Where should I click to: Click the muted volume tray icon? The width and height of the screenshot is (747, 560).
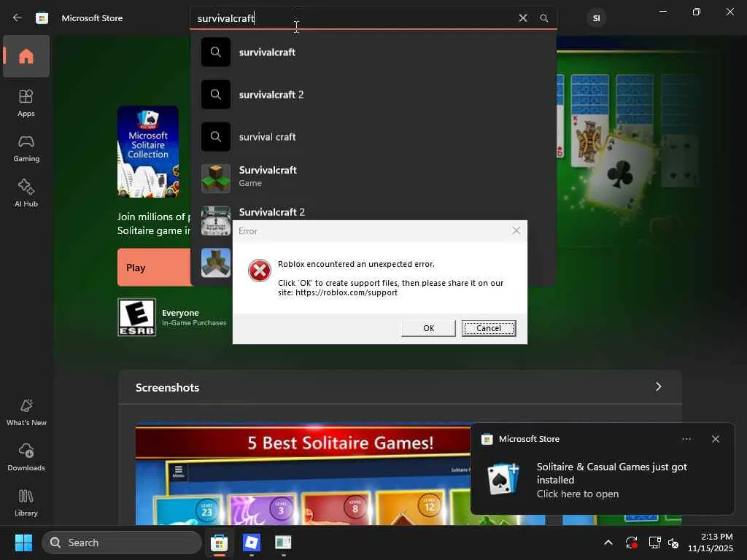tap(673, 542)
